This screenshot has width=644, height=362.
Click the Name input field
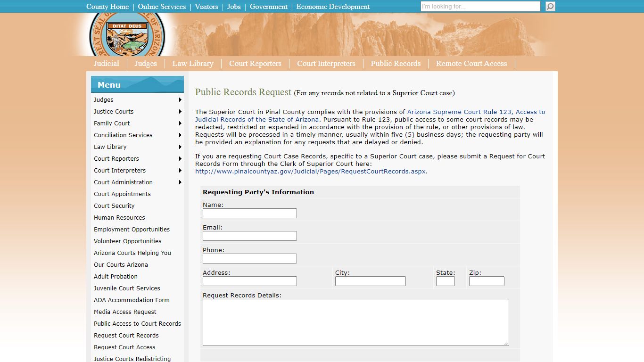pyautogui.click(x=250, y=214)
